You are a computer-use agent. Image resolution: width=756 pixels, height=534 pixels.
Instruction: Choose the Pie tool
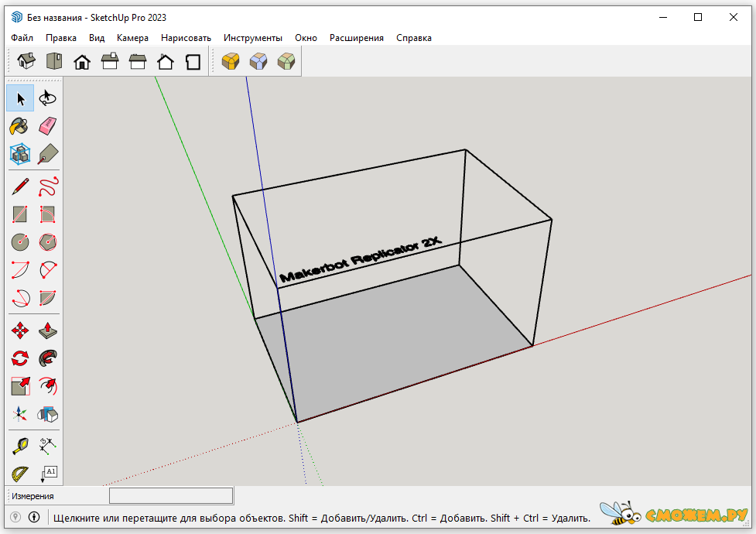point(47,298)
